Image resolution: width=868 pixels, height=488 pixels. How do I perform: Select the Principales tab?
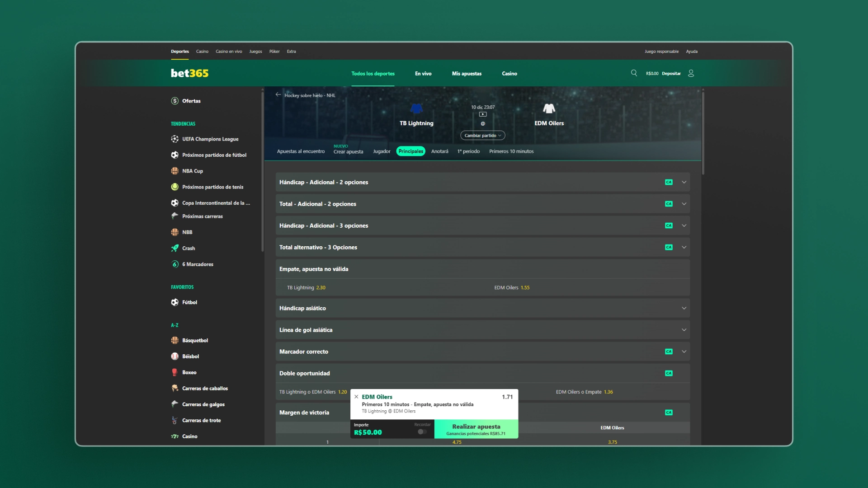click(410, 151)
